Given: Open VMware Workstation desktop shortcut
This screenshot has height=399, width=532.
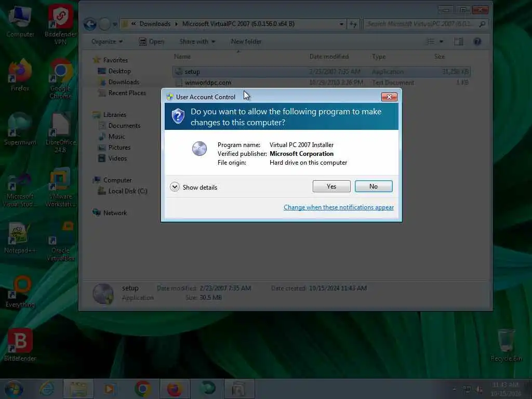Looking at the screenshot, I should coord(60,187).
